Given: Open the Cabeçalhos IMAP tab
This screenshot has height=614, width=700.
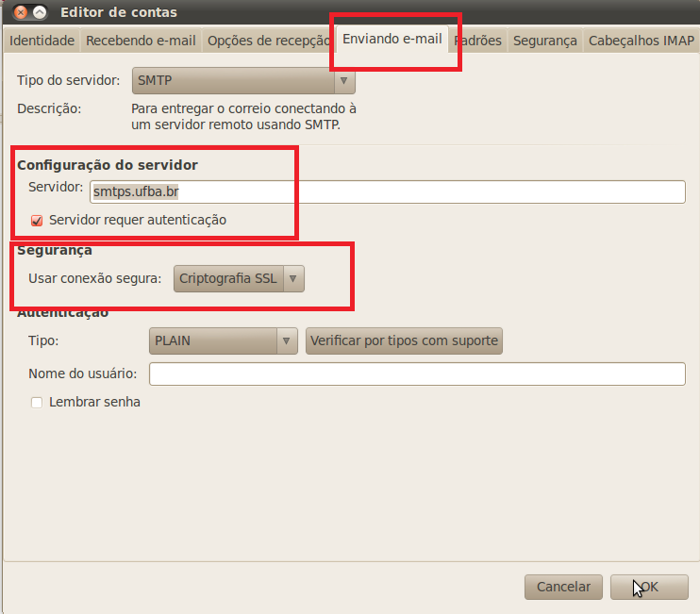Looking at the screenshot, I should coord(641,41).
